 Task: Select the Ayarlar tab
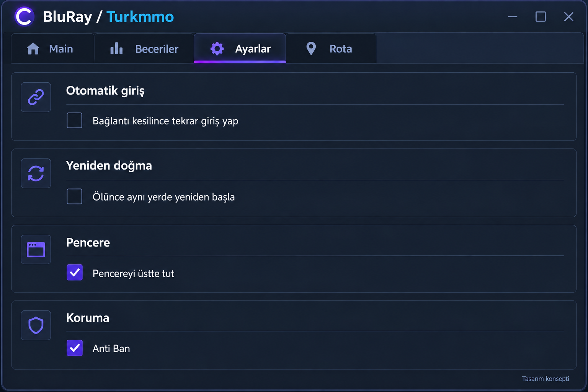coord(240,48)
